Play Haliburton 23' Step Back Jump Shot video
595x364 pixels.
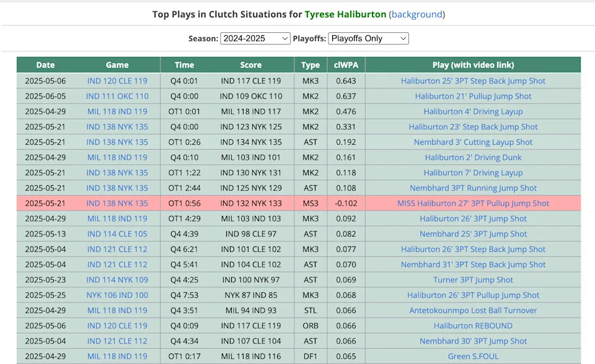[473, 127]
